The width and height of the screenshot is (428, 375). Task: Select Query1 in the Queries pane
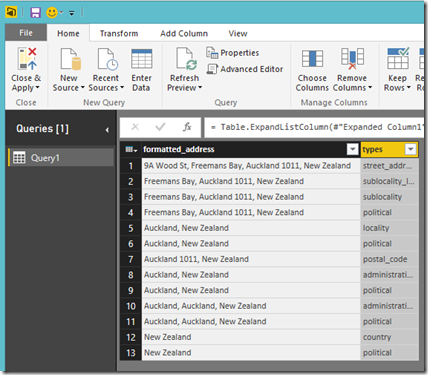pyautogui.click(x=61, y=158)
